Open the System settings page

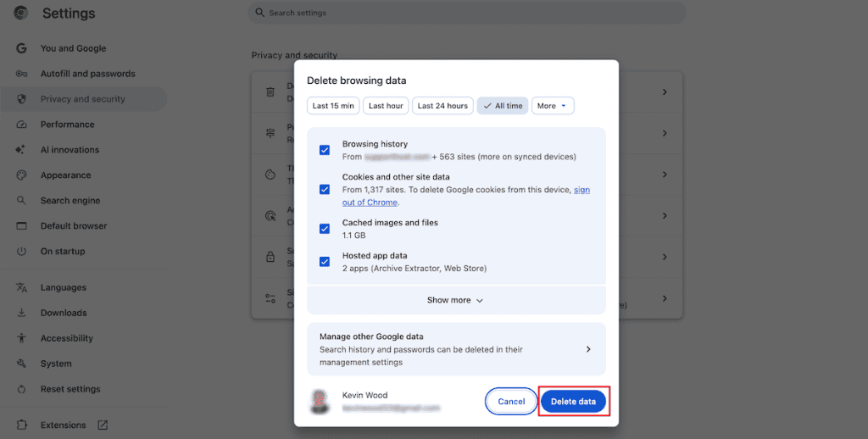(84, 364)
